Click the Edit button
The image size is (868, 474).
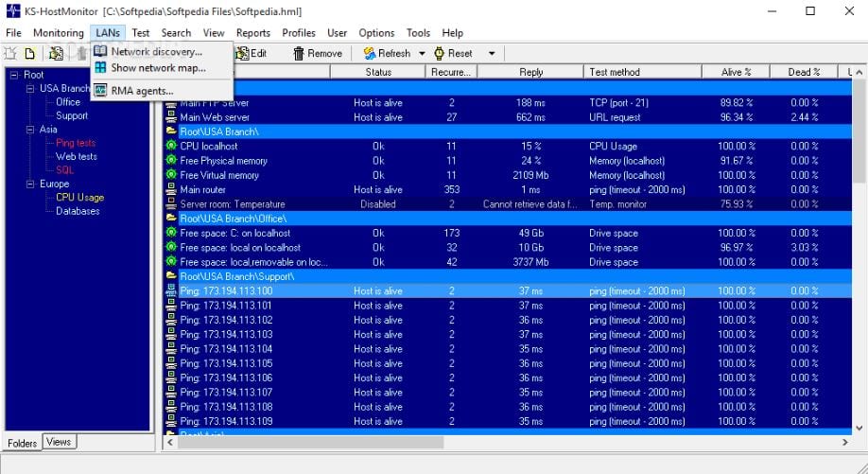252,53
